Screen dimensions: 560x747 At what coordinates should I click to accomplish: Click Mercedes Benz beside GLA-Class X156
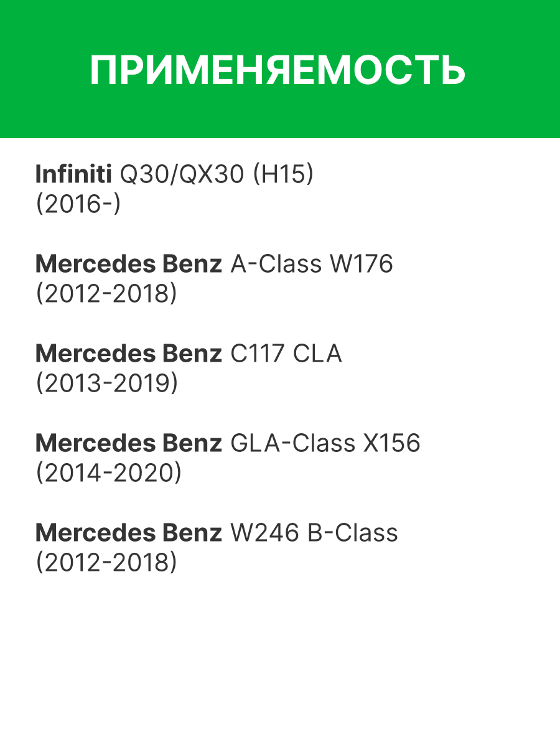coord(128,444)
